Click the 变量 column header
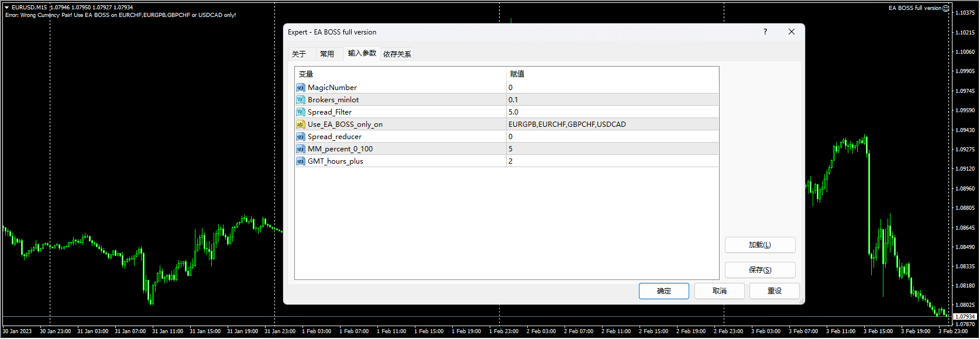The width and height of the screenshot is (980, 339). [401, 74]
